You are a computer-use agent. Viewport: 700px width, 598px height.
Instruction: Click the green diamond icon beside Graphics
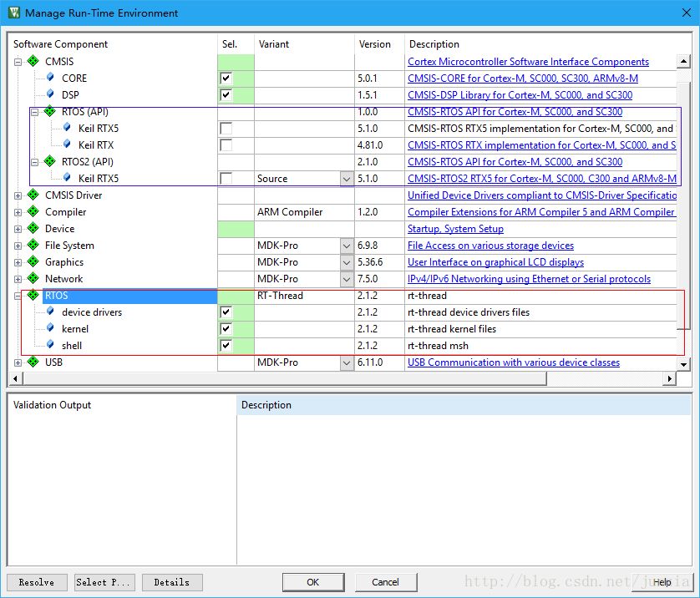click(x=33, y=261)
